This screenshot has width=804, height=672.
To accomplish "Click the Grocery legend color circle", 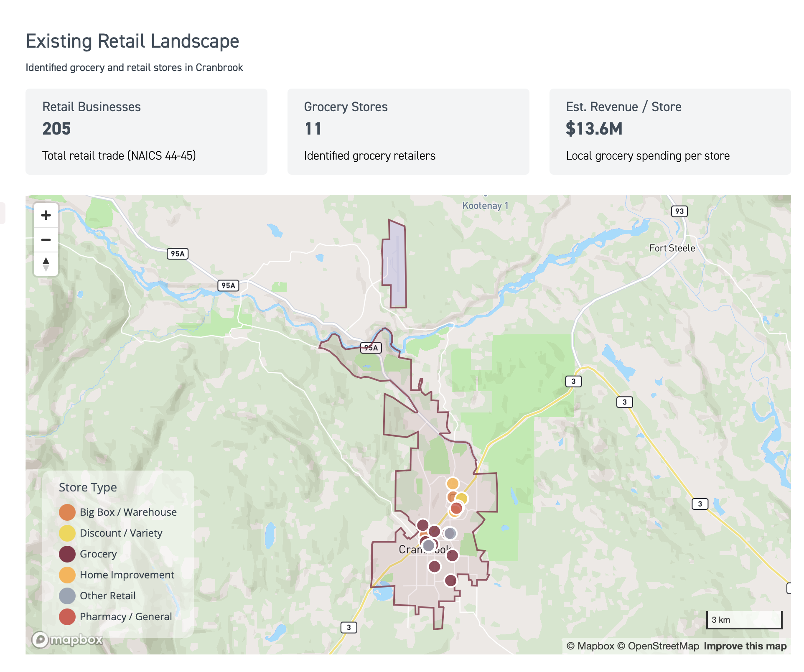I will click(x=67, y=554).
